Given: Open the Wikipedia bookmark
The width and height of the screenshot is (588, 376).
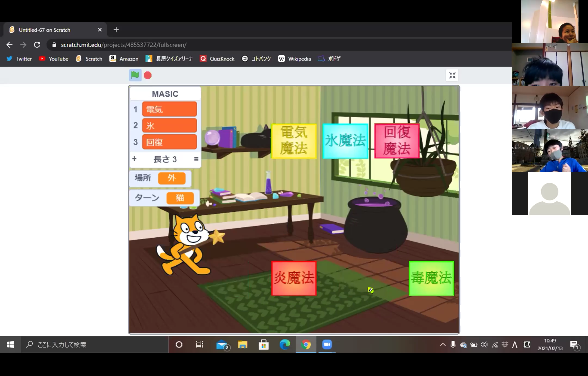Looking at the screenshot, I should pos(294,59).
